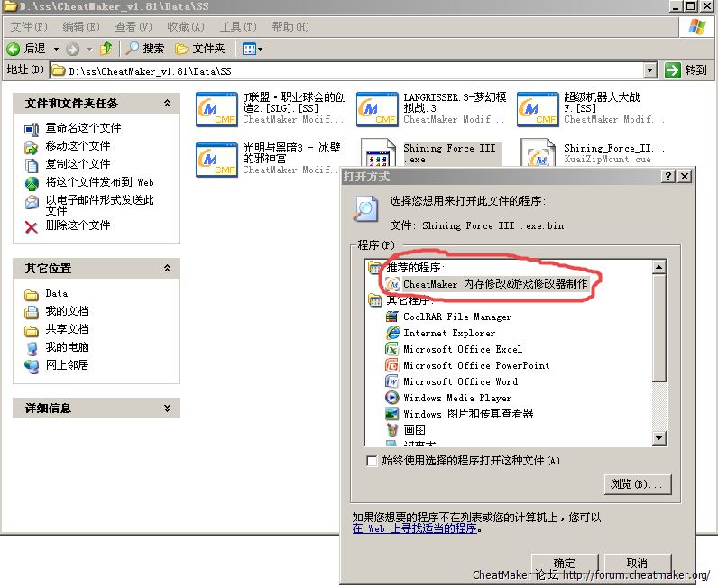Screen dimensions: 718x588
Task: Select CheatMaker in recommended programs list
Action: click(x=494, y=284)
